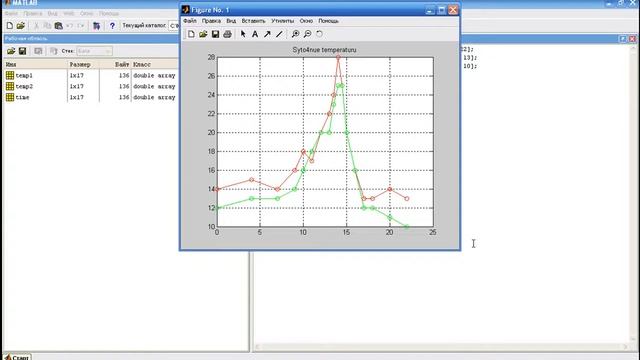Open Вид menu in Figure window
This screenshot has height=360, width=640.
pyautogui.click(x=231, y=21)
